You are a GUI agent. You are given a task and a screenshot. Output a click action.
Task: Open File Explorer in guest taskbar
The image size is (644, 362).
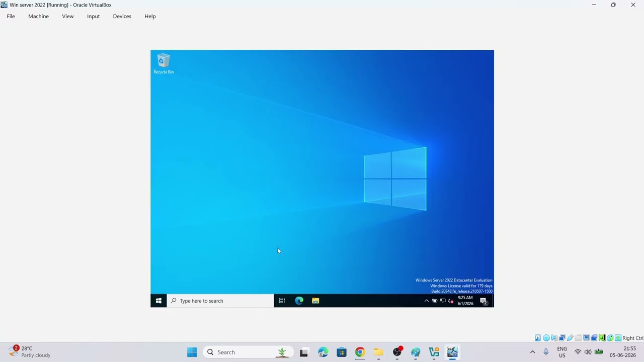click(x=315, y=301)
